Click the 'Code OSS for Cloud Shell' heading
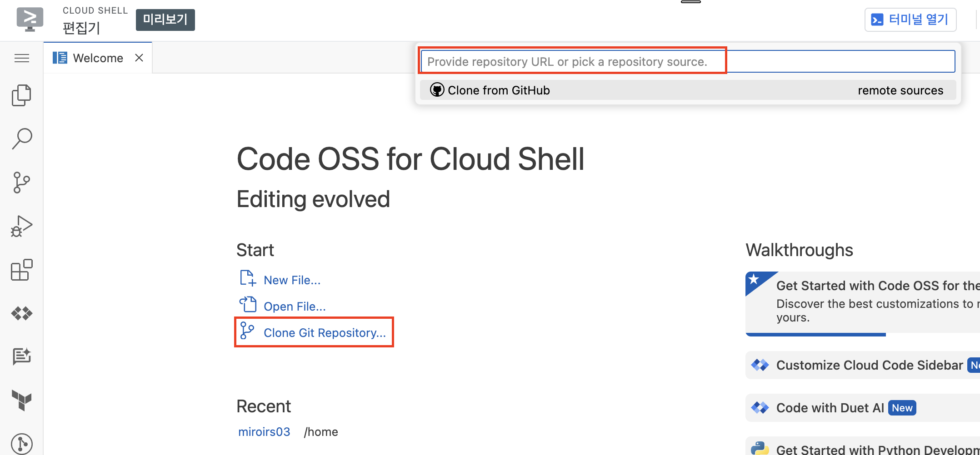This screenshot has height=455, width=980. [410, 159]
